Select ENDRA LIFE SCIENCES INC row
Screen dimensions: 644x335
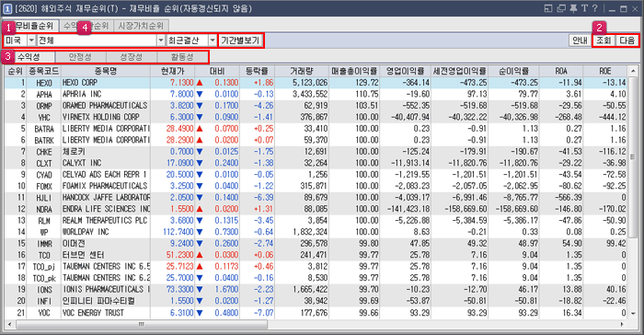107,209
